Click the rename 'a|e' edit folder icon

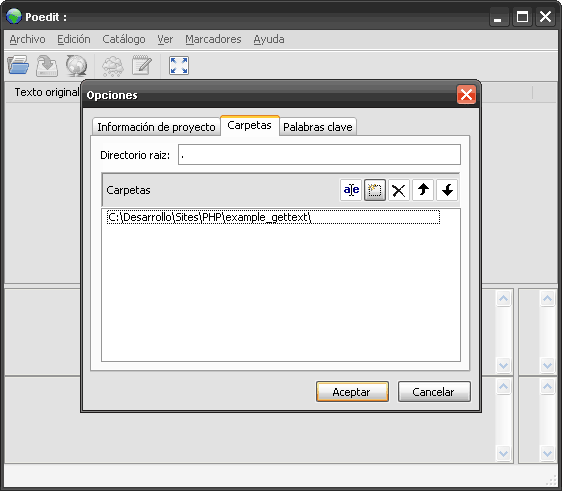pyautogui.click(x=351, y=190)
